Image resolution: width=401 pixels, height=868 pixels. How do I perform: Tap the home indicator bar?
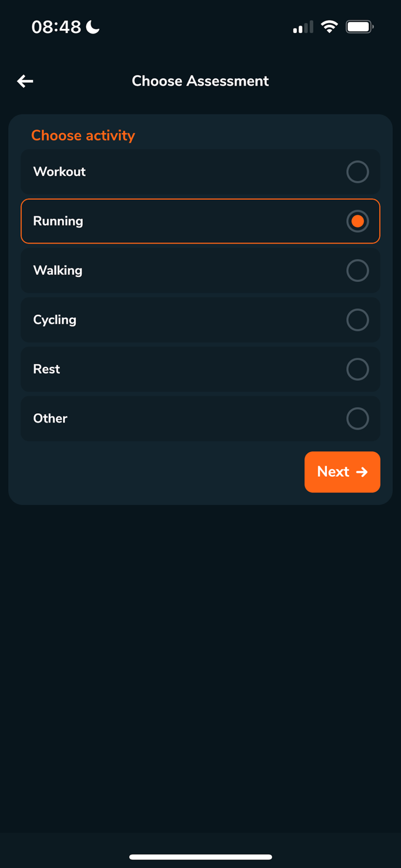pyautogui.click(x=200, y=857)
